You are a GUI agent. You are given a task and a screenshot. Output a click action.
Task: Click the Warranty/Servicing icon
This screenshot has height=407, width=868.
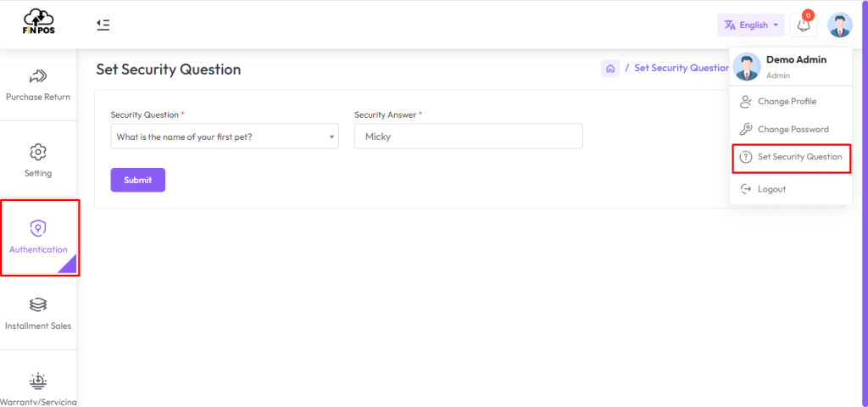38,381
